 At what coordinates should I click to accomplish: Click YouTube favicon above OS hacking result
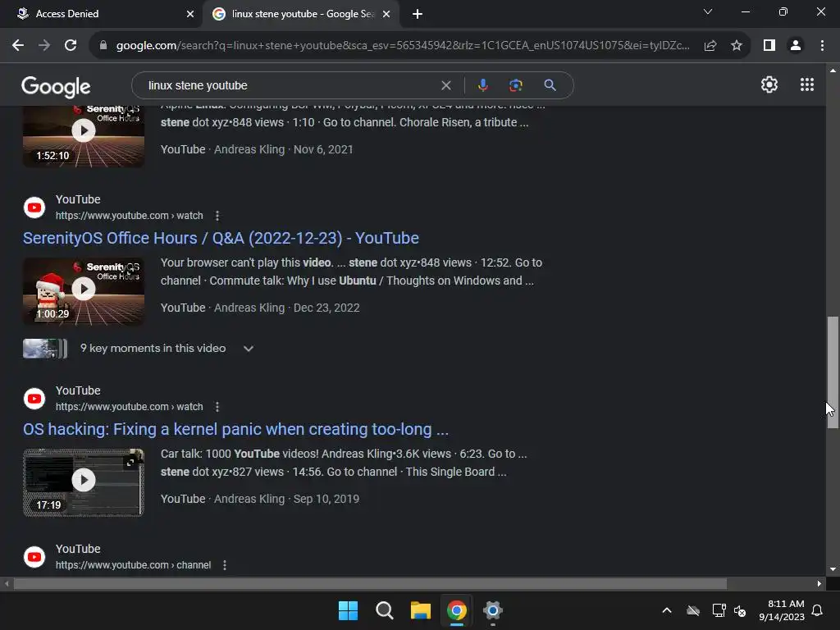point(34,399)
